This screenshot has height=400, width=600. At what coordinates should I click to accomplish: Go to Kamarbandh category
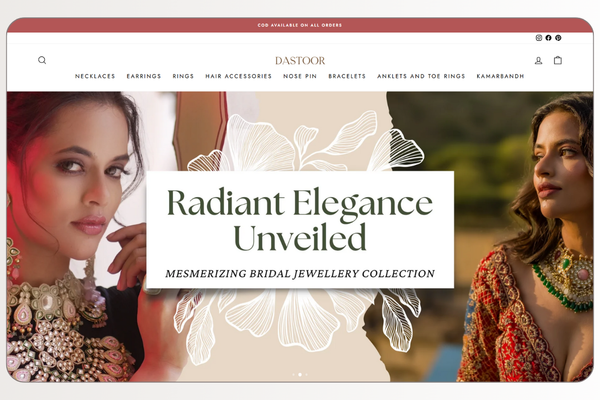pos(500,76)
